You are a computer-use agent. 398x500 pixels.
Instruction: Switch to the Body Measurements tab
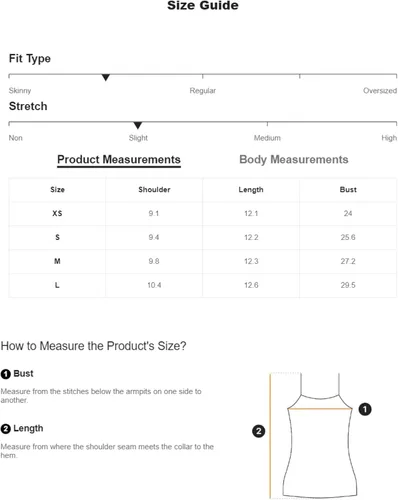[x=294, y=159]
